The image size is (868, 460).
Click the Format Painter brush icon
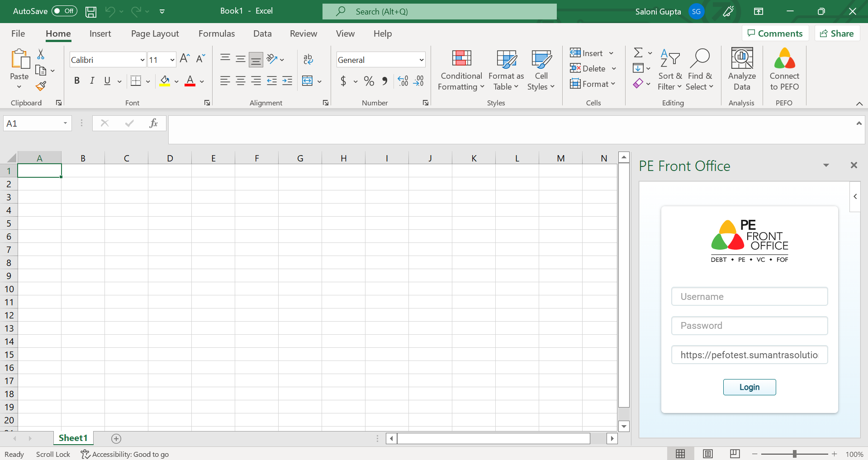(x=41, y=86)
